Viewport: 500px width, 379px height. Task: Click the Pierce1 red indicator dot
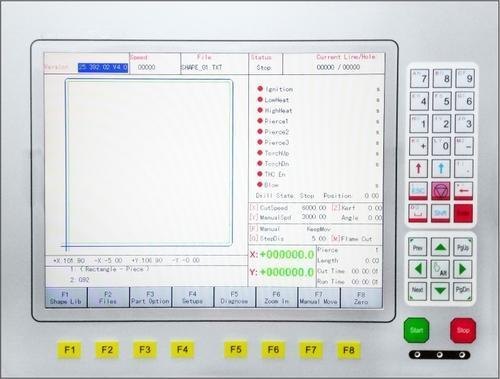point(260,121)
